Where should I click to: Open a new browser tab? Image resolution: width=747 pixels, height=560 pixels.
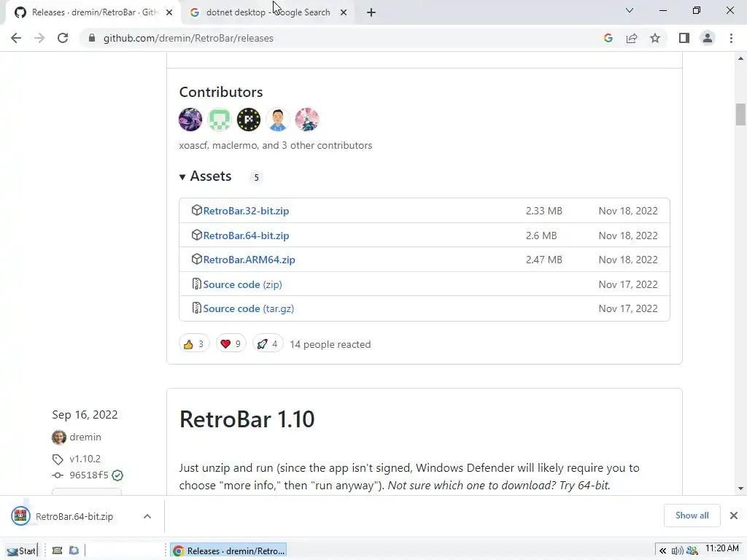(x=371, y=13)
